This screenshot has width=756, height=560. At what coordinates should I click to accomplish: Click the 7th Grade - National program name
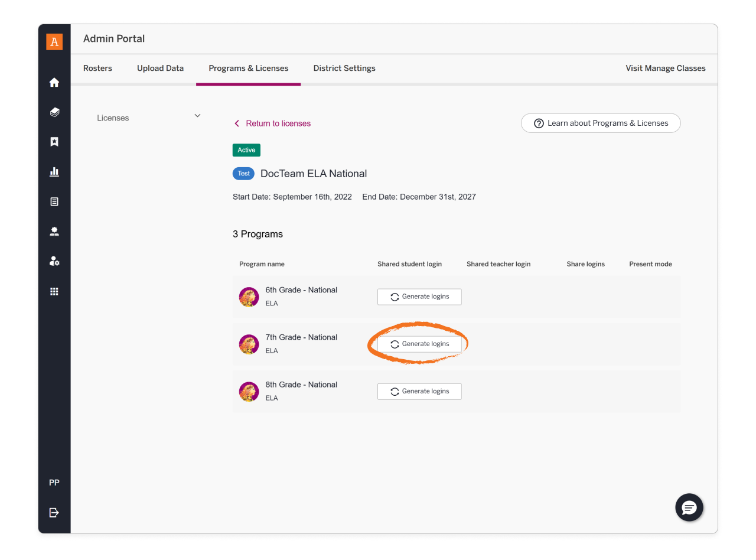click(301, 337)
